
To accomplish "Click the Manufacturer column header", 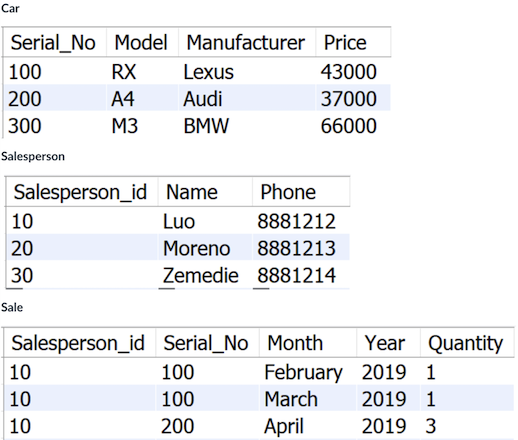I will (247, 42).
